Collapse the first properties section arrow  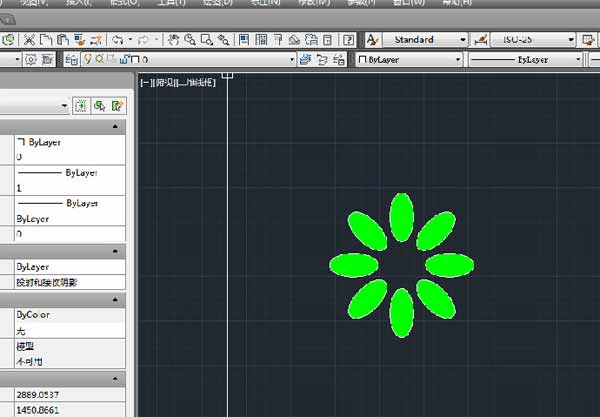click(x=115, y=128)
